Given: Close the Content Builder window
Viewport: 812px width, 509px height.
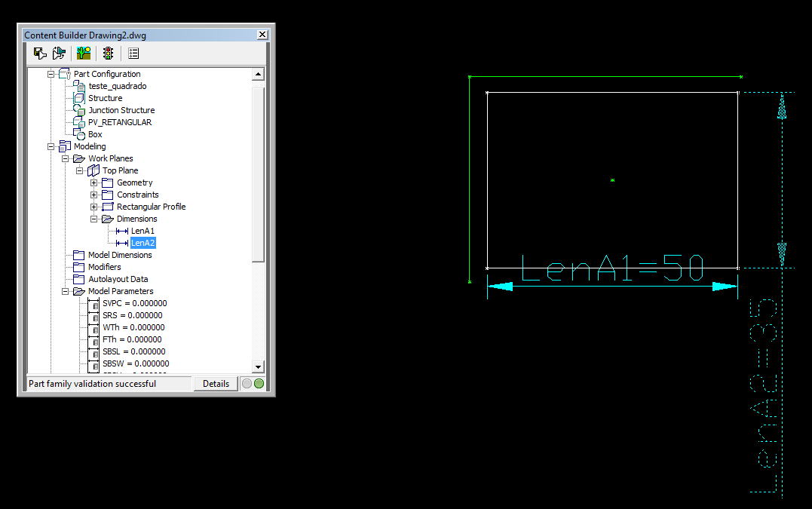Looking at the screenshot, I should pos(262,35).
